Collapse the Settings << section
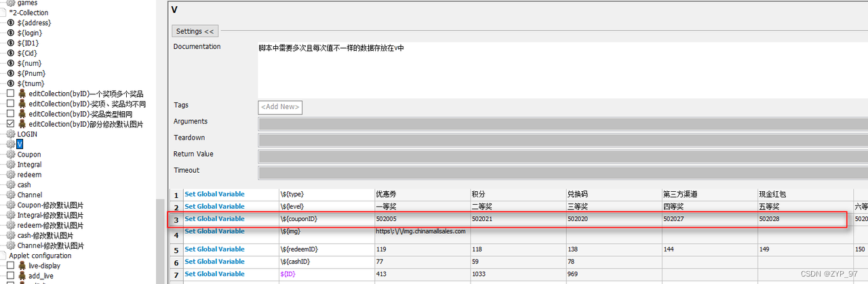 [195, 31]
